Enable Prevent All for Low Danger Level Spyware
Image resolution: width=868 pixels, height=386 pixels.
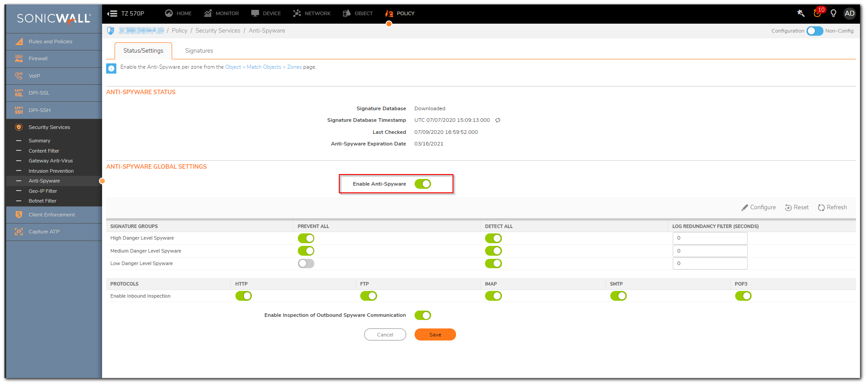click(x=306, y=263)
